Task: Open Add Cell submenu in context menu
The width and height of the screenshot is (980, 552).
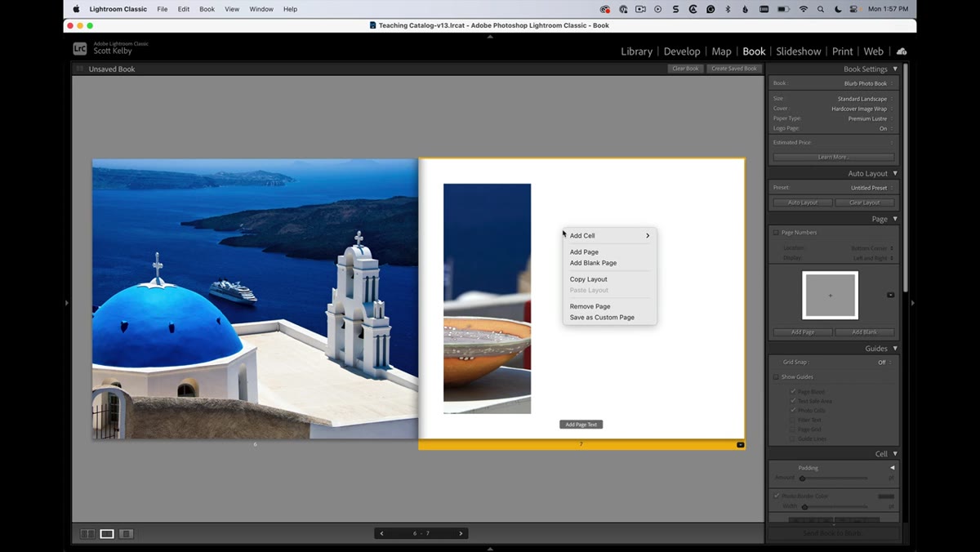Action: click(609, 236)
